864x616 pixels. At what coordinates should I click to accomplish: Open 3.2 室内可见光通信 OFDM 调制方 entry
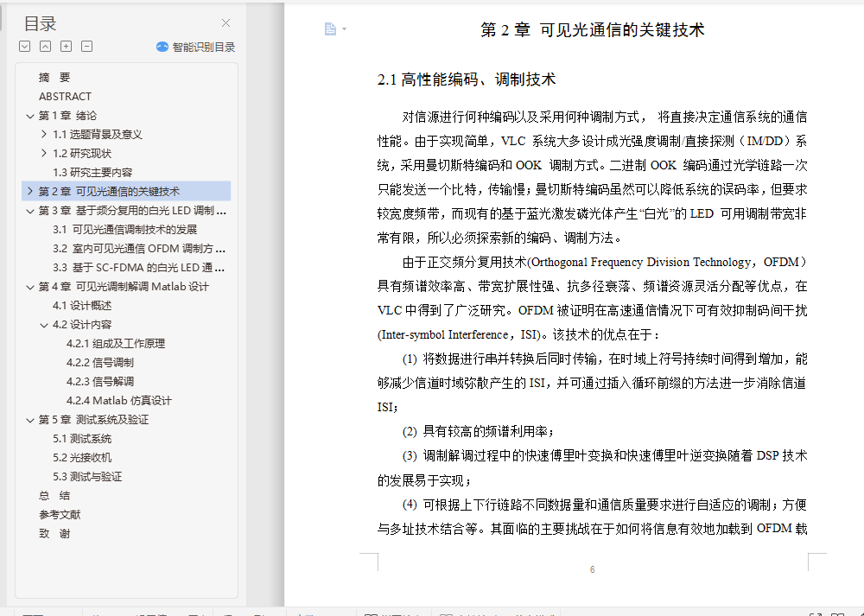coord(139,249)
